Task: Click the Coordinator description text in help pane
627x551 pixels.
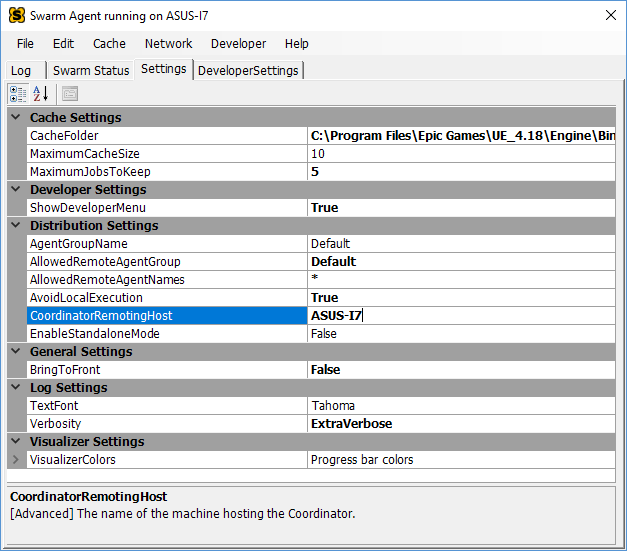Action: point(183,513)
